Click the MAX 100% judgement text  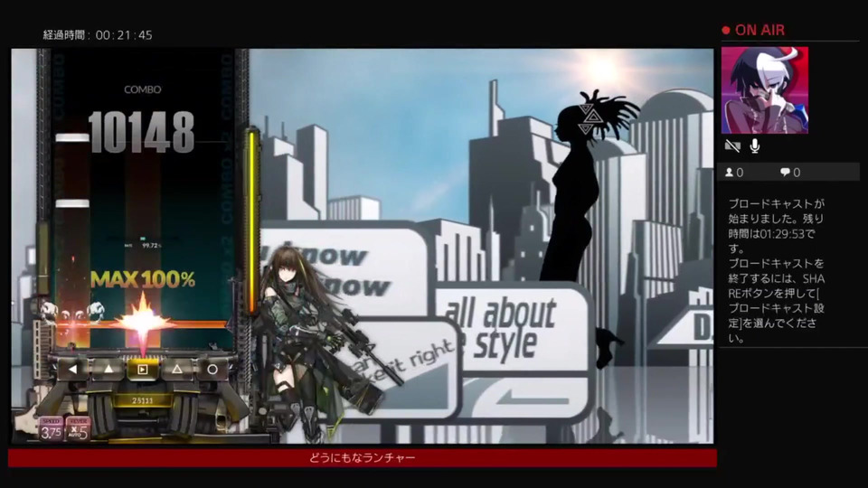(142, 279)
